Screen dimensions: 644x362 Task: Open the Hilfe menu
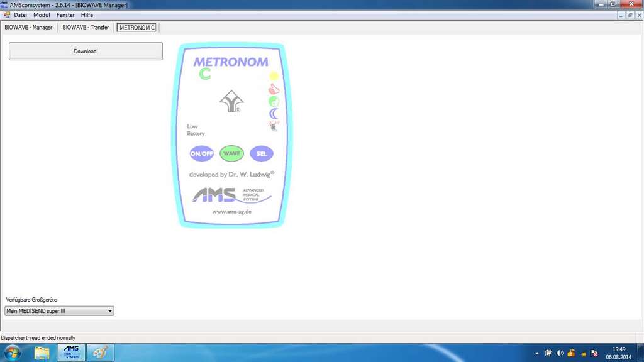tap(87, 15)
